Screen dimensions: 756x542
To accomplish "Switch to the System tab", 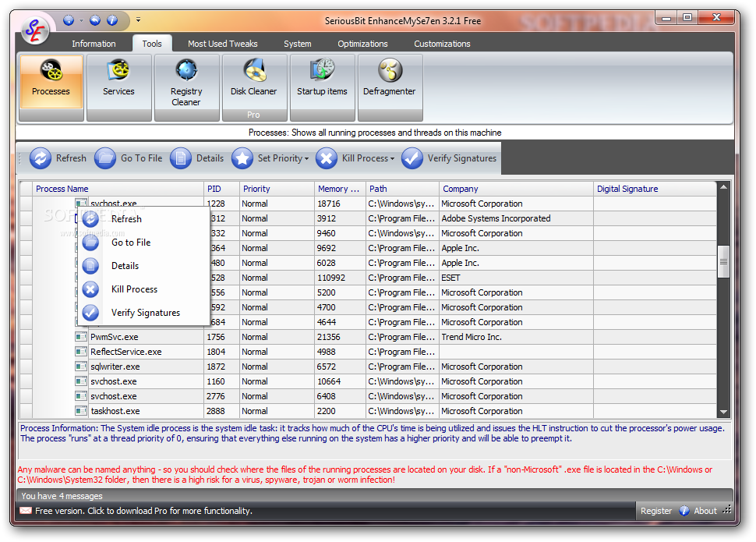I will click(298, 44).
